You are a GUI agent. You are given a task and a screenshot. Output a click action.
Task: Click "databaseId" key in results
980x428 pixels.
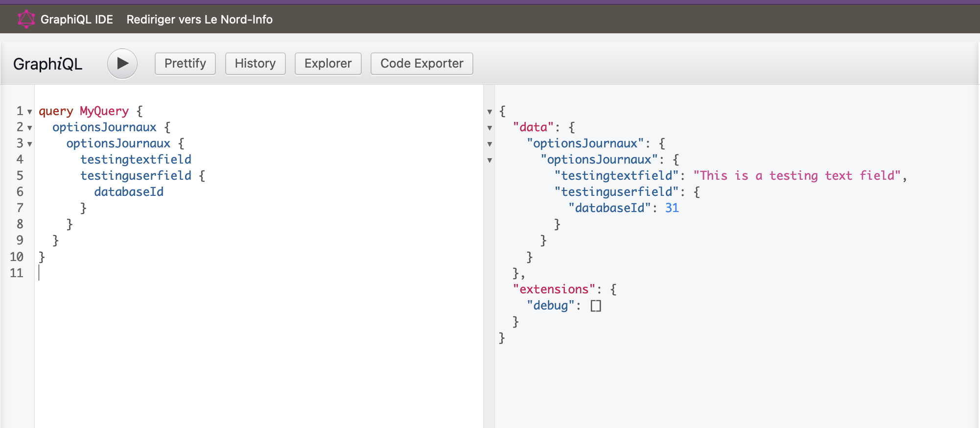(609, 208)
